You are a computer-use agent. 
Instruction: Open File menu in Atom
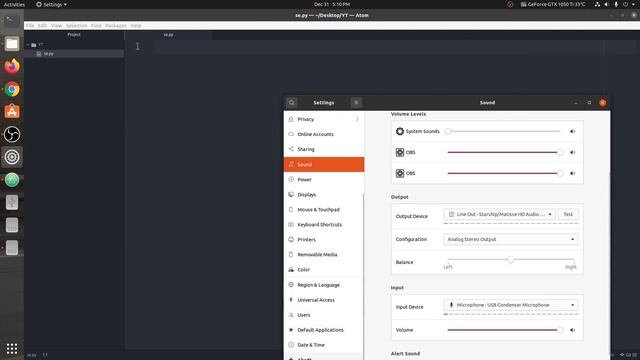(x=30, y=25)
